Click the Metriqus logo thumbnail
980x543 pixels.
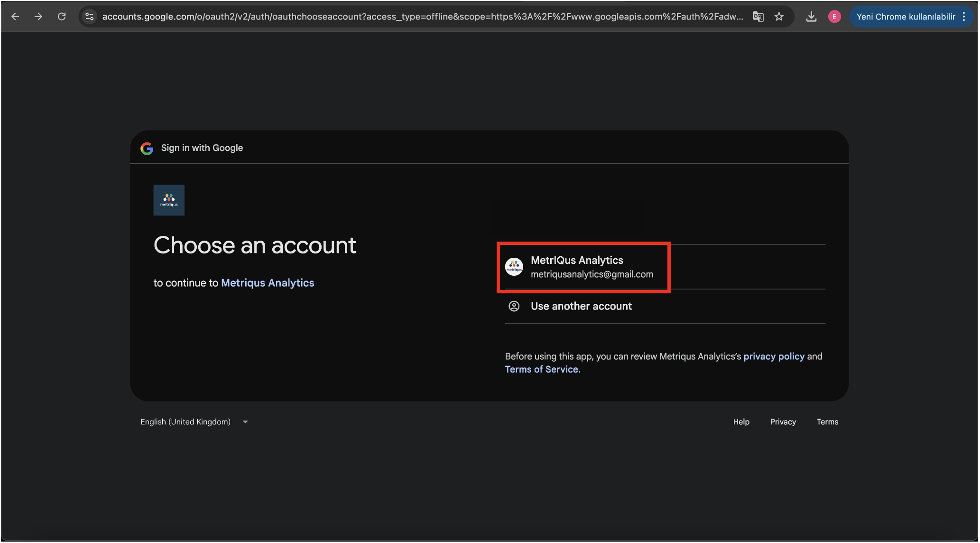169,200
